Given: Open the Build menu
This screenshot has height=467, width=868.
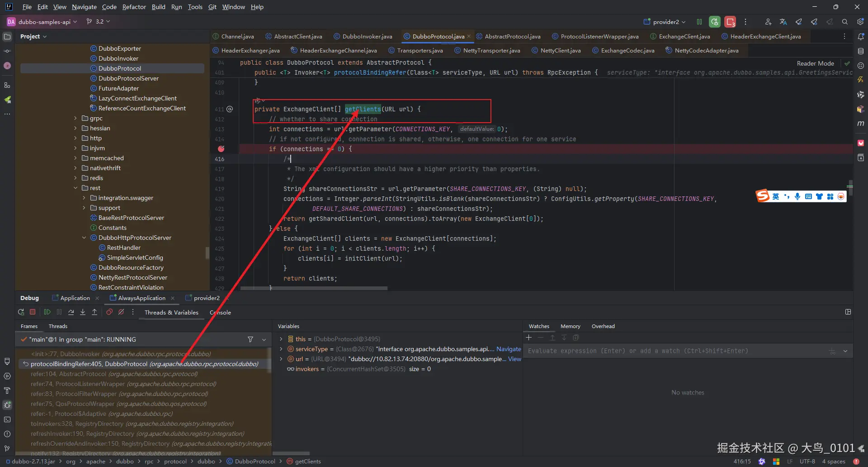Looking at the screenshot, I should point(158,7).
